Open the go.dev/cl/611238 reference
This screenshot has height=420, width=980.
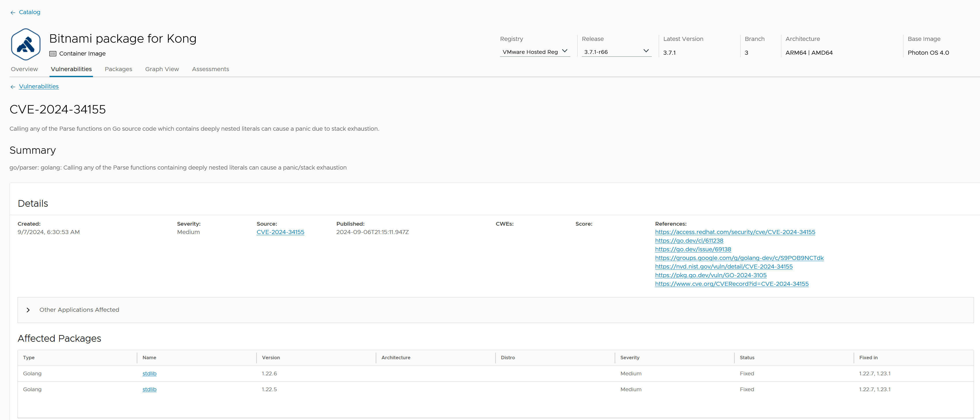click(689, 241)
